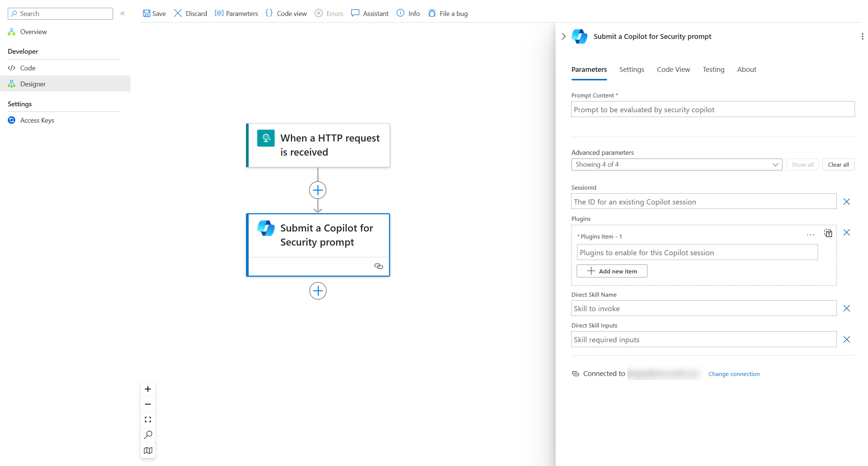Switch to the Testing tab
Image resolution: width=868 pixels, height=466 pixels.
click(713, 70)
